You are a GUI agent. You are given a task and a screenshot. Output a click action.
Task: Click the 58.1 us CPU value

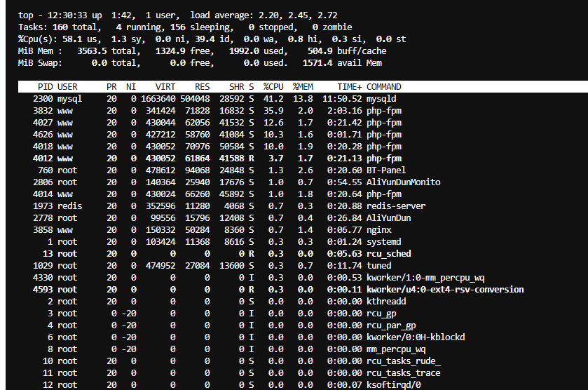(x=72, y=39)
